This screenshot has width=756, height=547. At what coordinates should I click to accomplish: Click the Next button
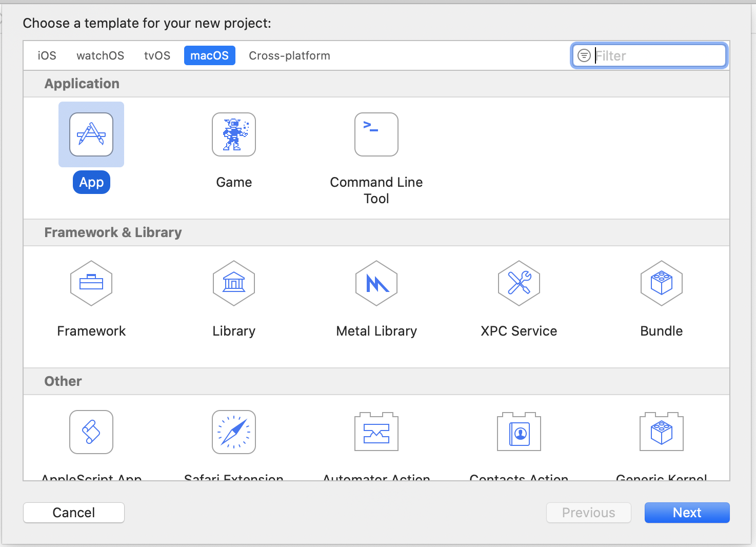point(687,513)
